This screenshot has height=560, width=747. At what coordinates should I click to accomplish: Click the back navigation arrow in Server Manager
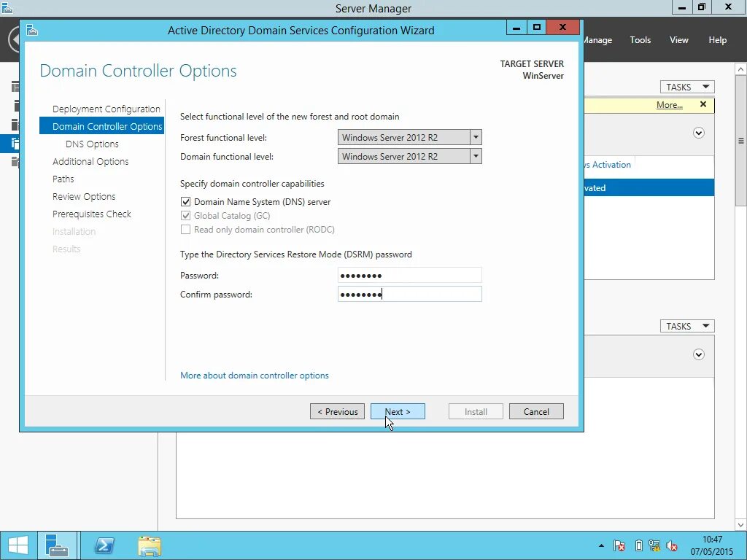pyautogui.click(x=14, y=39)
